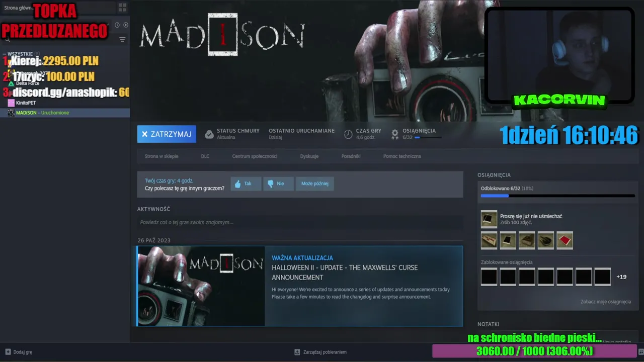Select KinitoPET in the library list
The image size is (644, 362).
[26, 103]
